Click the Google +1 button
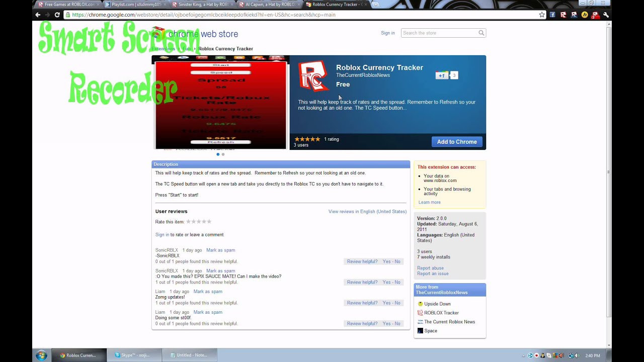Image resolution: width=644 pixels, height=362 pixels. pyautogui.click(x=441, y=75)
